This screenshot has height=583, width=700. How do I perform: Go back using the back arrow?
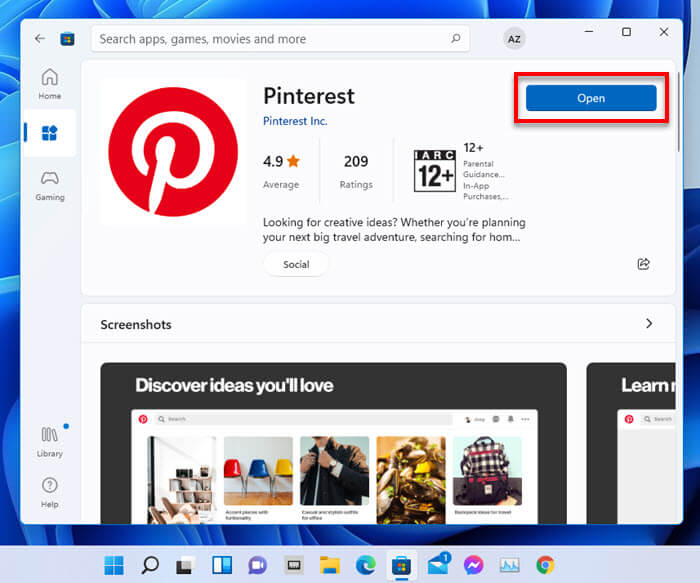pyautogui.click(x=40, y=39)
